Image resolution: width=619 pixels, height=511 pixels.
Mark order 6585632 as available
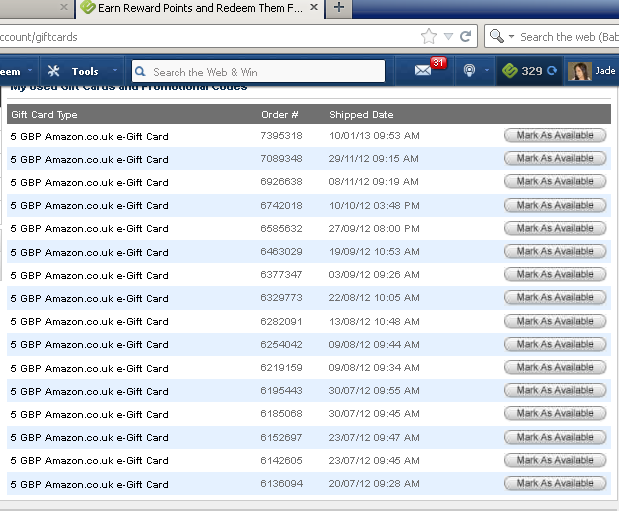pos(555,228)
